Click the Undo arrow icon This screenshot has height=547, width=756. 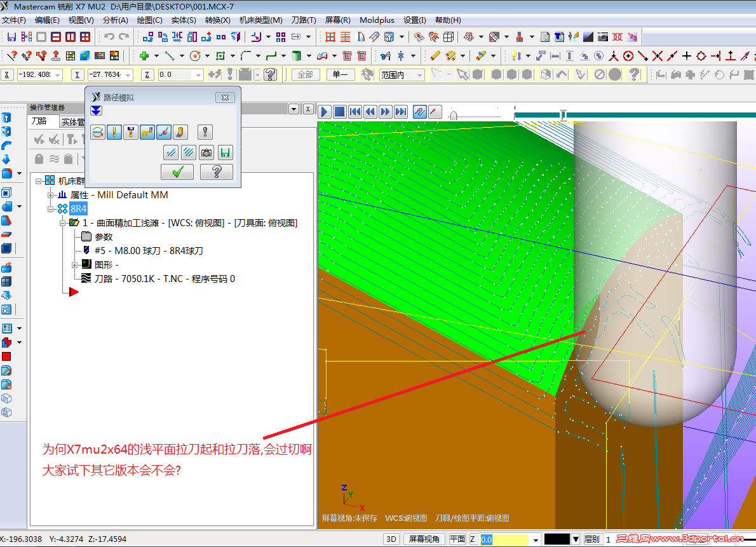(x=109, y=37)
